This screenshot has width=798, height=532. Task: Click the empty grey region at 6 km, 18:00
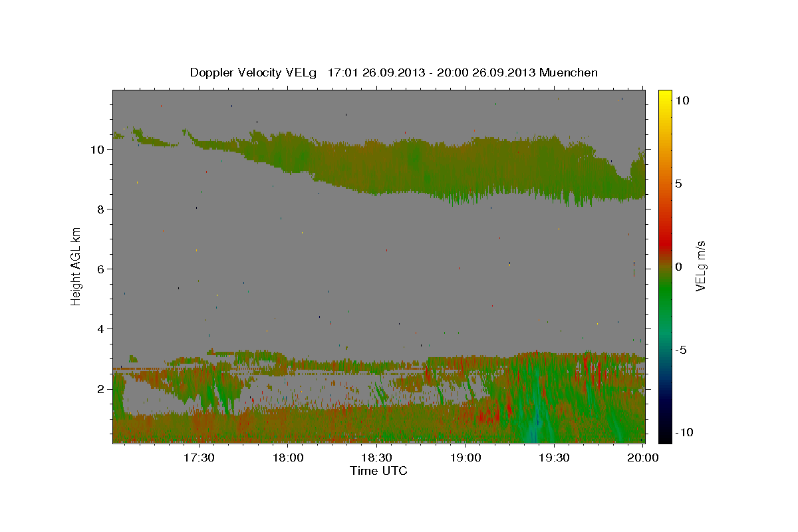(x=287, y=269)
